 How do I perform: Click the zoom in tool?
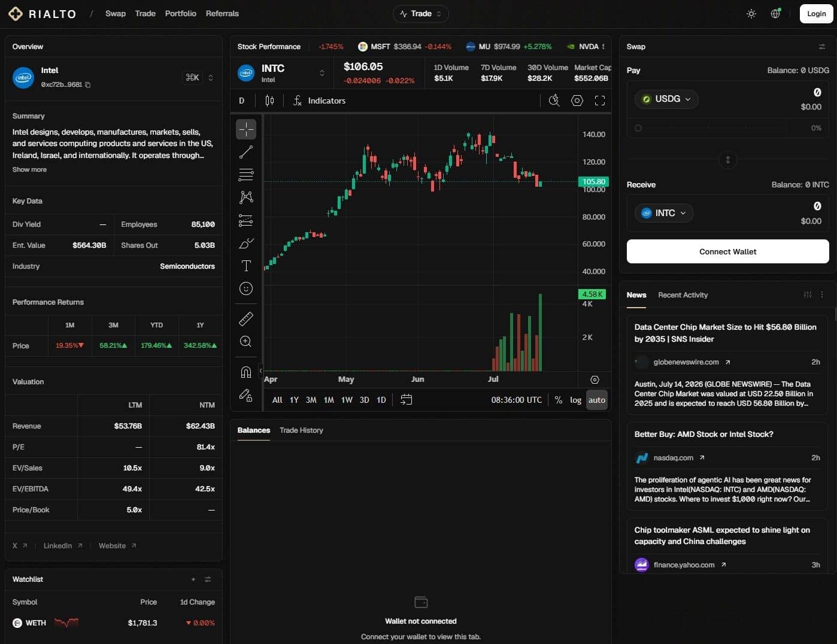[x=246, y=341]
